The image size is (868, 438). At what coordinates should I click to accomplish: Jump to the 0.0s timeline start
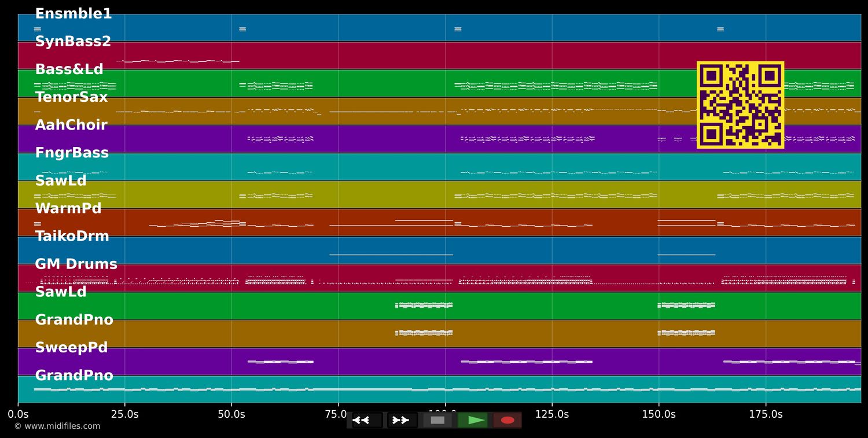18,414
